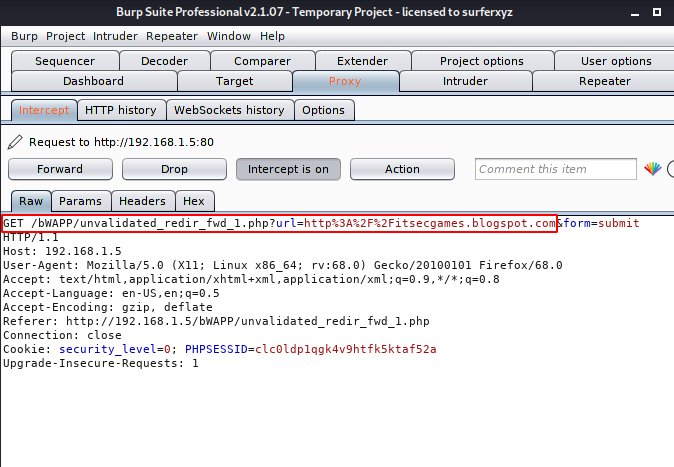674x467 pixels.
Task: Open the User options tab
Action: tap(616, 61)
